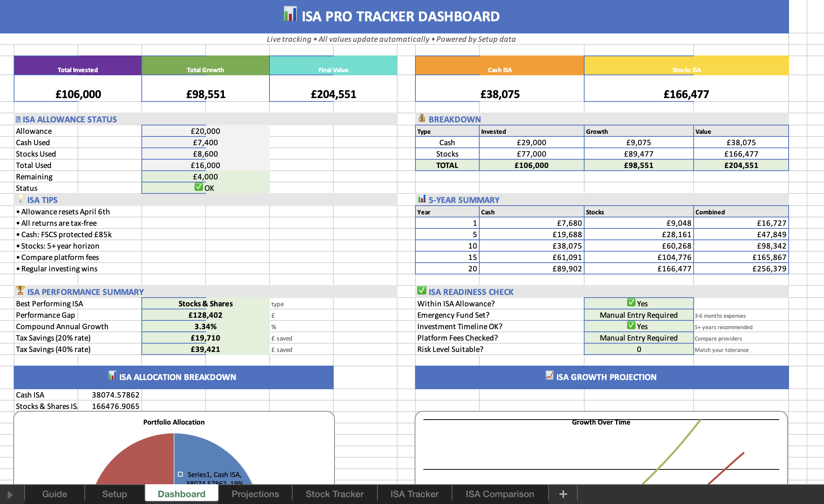
Task: Click the trophy icon beside ISA PERFORMANCE SUMMARY
Action: coord(20,292)
